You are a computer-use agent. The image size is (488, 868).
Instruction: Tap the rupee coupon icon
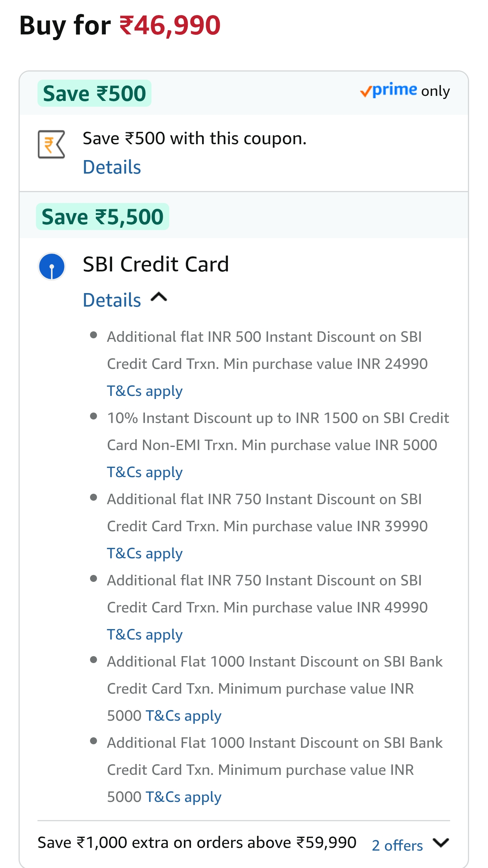point(51,145)
